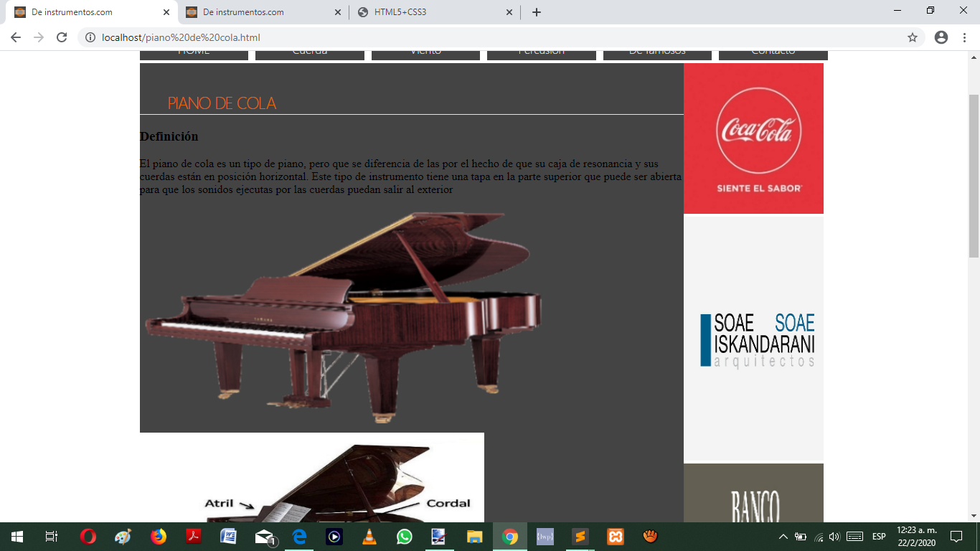Screen dimensions: 980x551
Task: Click the PIANO DE COLA heading
Action: (x=222, y=103)
